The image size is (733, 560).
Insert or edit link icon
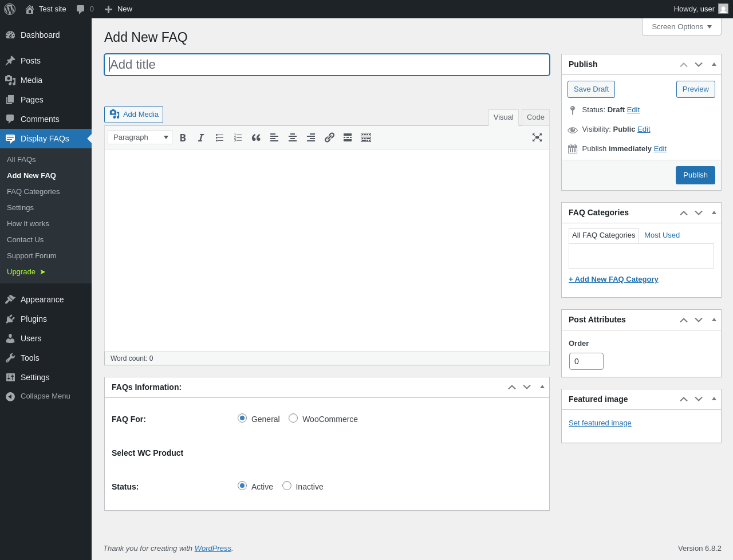click(329, 137)
